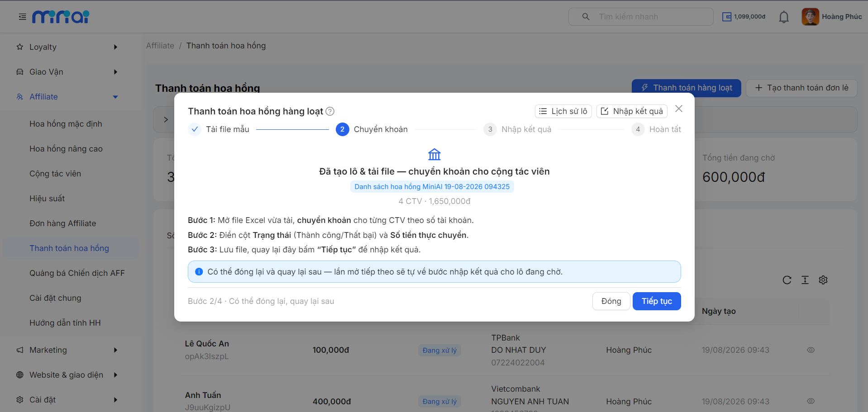View details eye icon for Lê Quốc An

pyautogui.click(x=811, y=350)
